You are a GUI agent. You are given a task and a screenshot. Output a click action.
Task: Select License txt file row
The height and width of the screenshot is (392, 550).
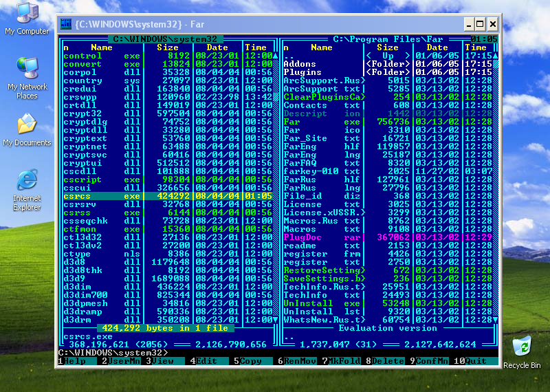click(388, 204)
